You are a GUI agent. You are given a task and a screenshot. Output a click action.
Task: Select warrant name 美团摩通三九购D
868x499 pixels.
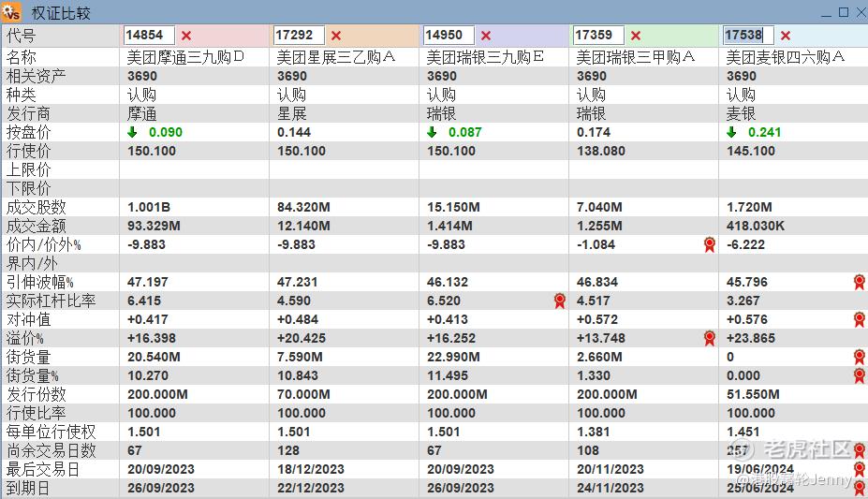[x=185, y=57]
